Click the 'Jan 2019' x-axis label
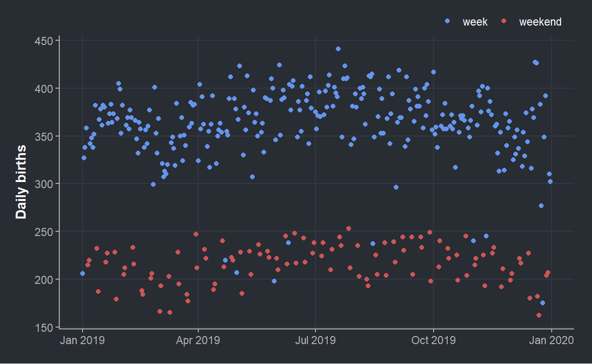Image resolution: width=592 pixels, height=364 pixels. (82, 340)
